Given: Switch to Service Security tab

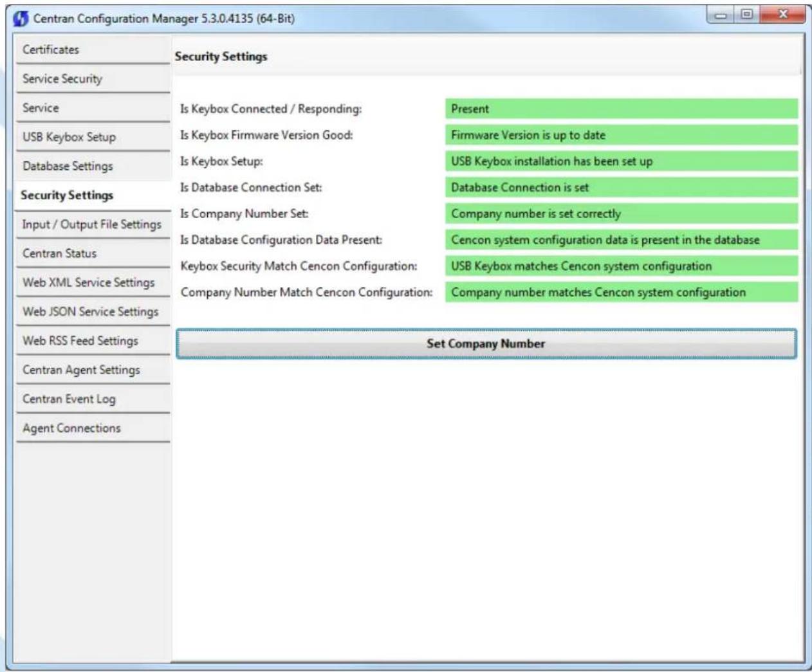Looking at the screenshot, I should tap(93, 78).
